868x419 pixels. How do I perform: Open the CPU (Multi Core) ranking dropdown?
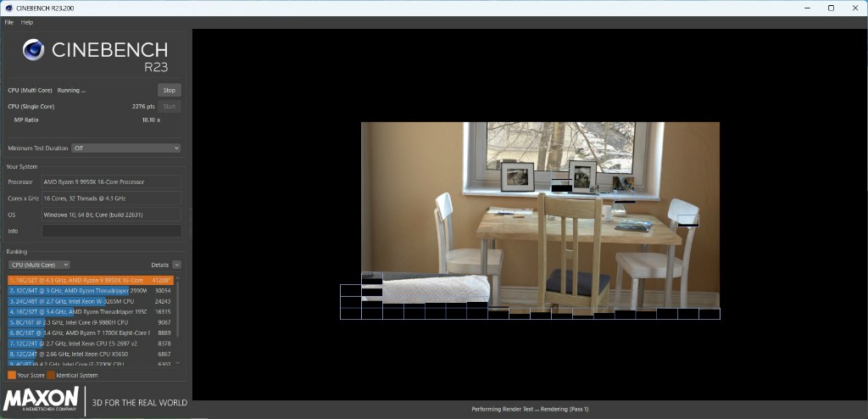[x=38, y=265]
